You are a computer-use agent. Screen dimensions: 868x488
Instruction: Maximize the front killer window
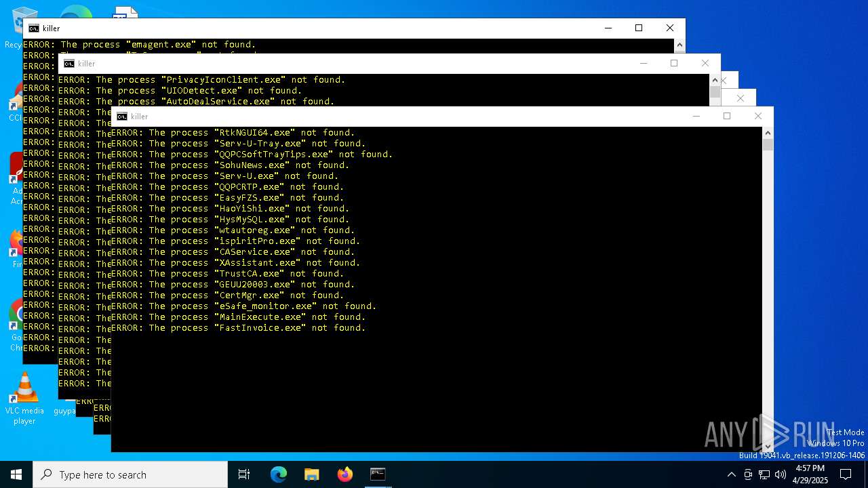pyautogui.click(x=727, y=116)
